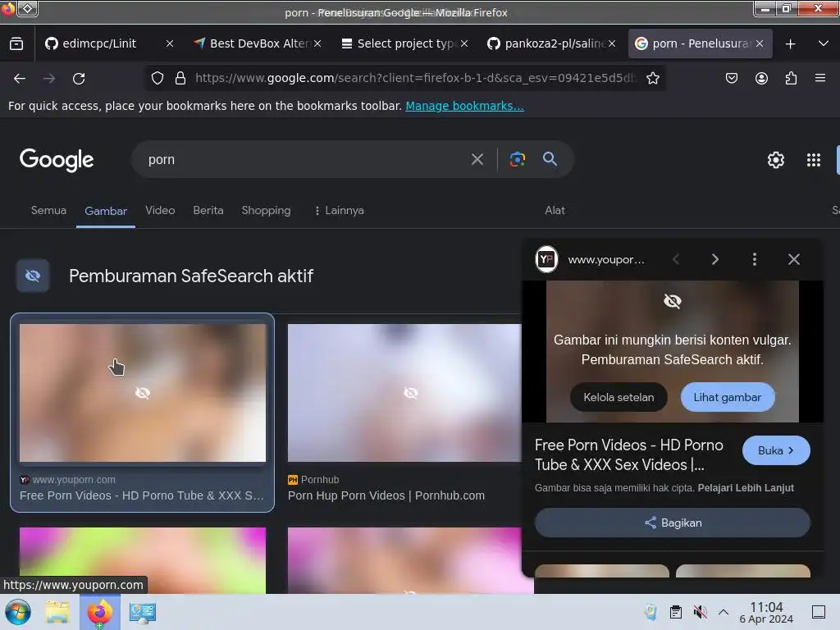Show site info via the padlock icon

click(180, 78)
